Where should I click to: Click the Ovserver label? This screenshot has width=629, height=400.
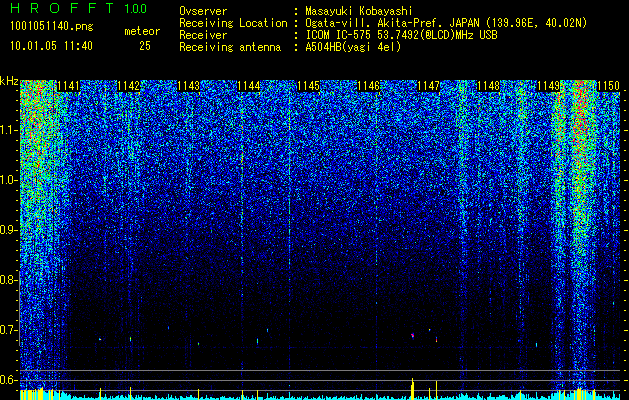pos(203,11)
